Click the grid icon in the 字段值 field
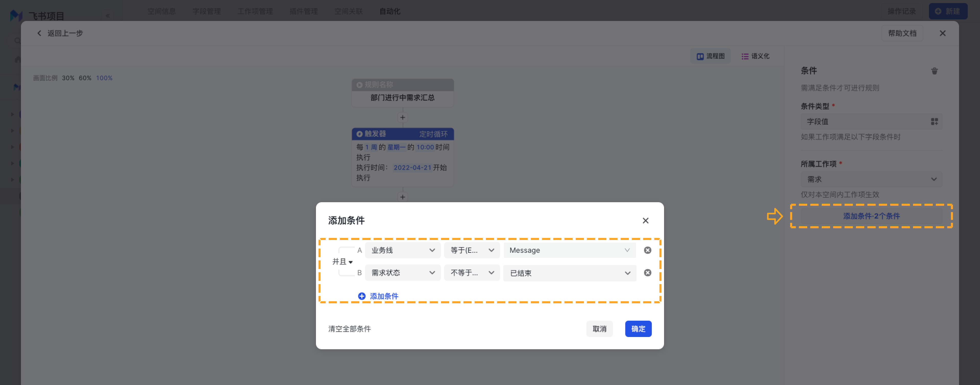 click(x=934, y=121)
